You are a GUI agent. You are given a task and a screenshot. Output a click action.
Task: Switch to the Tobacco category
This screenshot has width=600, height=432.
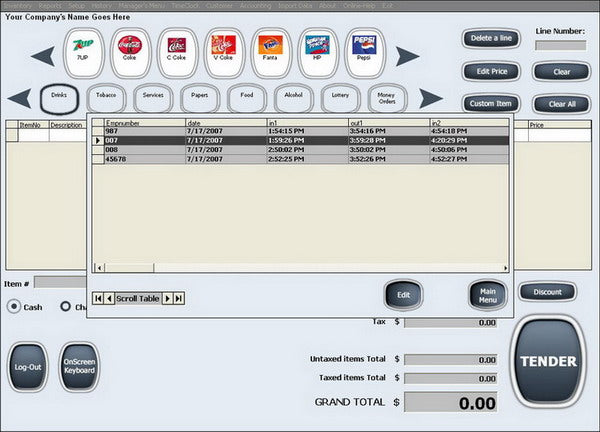106,99
